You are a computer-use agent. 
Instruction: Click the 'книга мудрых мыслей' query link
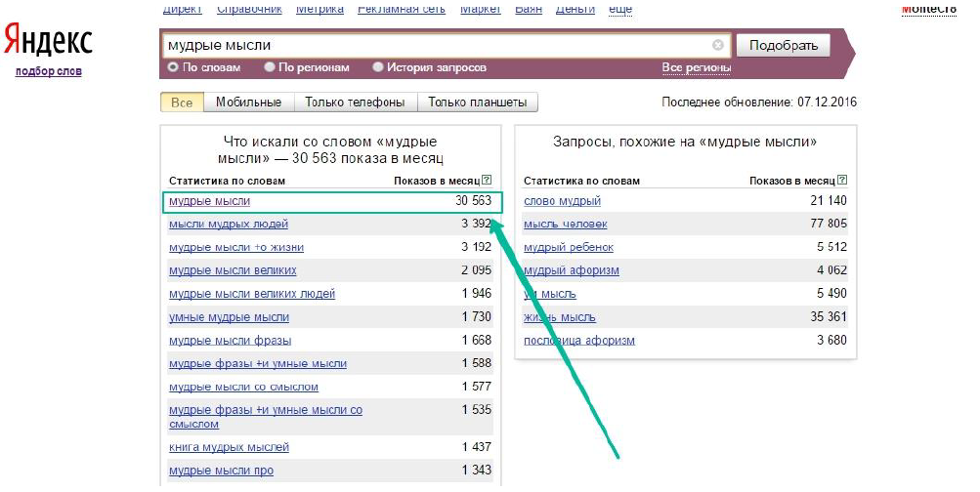(229, 447)
